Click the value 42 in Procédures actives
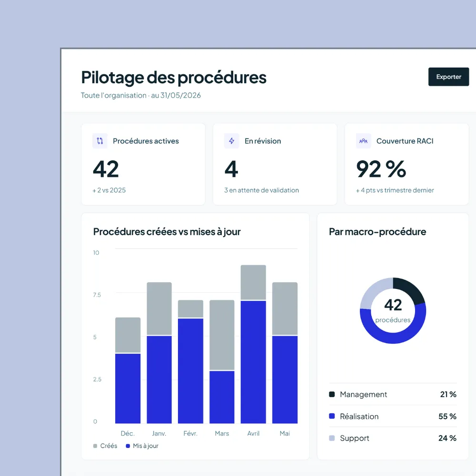This screenshot has height=476, width=476. point(106,169)
